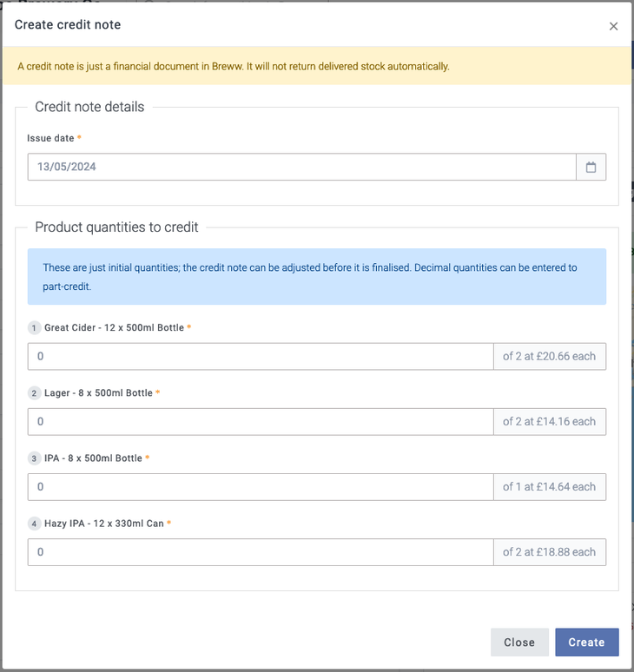Click the 'of 2 at £14.16 each' suffix
634x672 pixels.
click(x=549, y=421)
